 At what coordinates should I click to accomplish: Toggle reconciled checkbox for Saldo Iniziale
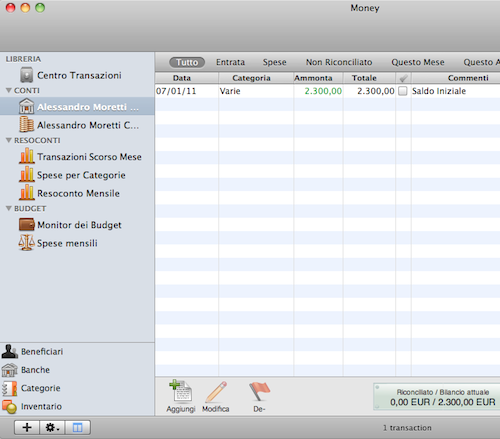403,91
